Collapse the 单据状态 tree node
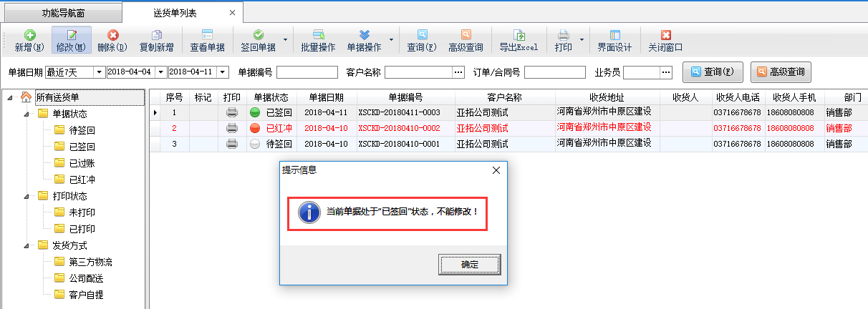Screen dimensions: 868x309 point(27,113)
